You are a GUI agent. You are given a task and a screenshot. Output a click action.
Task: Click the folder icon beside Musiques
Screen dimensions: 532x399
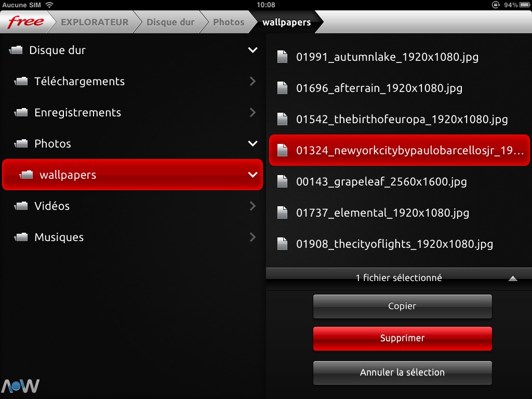pos(21,237)
